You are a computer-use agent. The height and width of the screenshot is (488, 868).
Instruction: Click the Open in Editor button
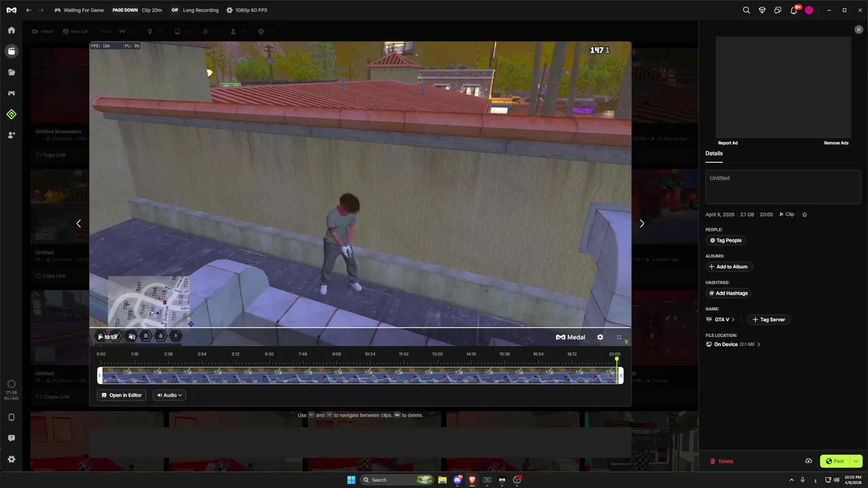(121, 395)
